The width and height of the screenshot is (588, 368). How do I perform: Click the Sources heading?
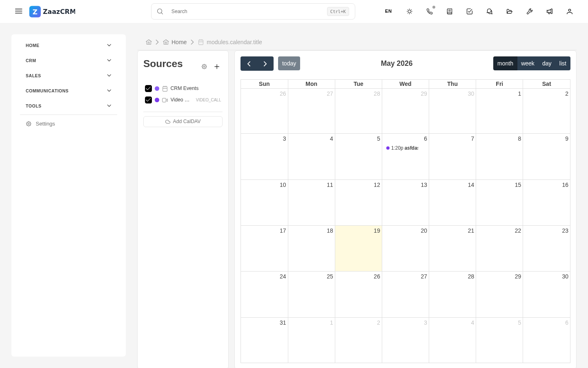[163, 64]
